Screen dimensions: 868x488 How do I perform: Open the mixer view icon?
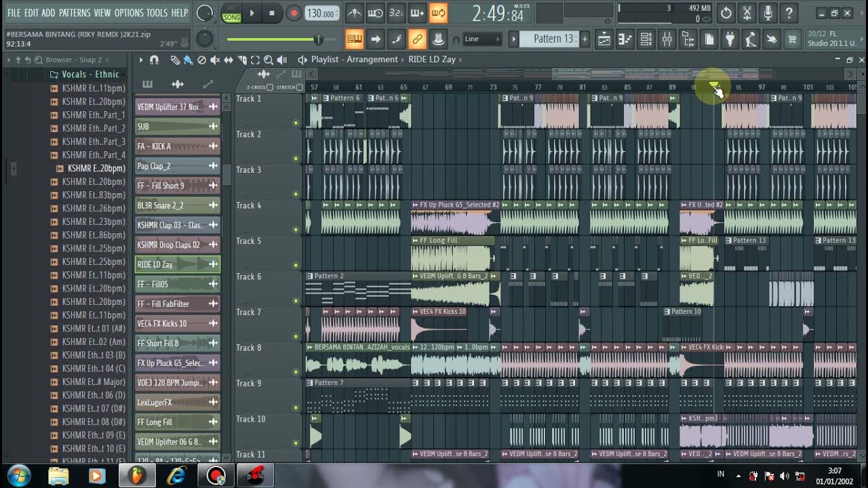pos(667,39)
